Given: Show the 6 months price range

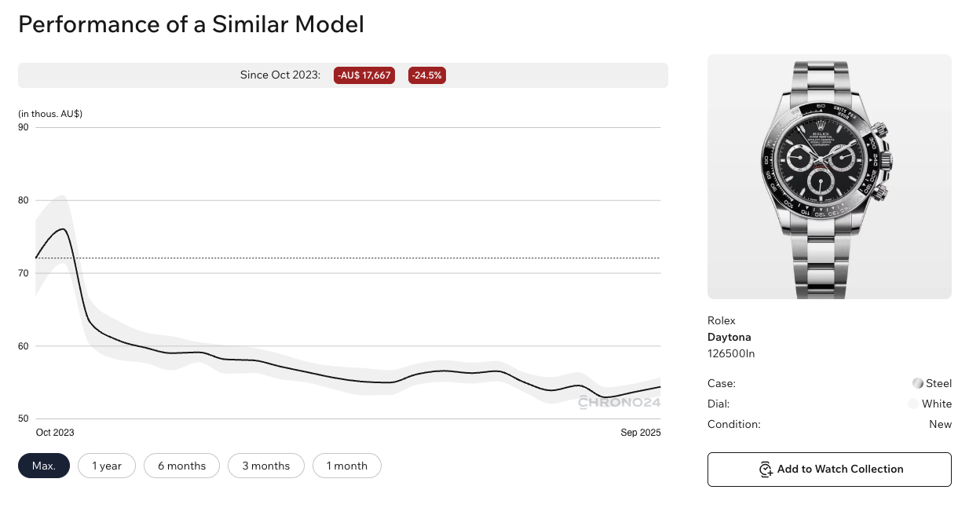Looking at the screenshot, I should point(181,466).
